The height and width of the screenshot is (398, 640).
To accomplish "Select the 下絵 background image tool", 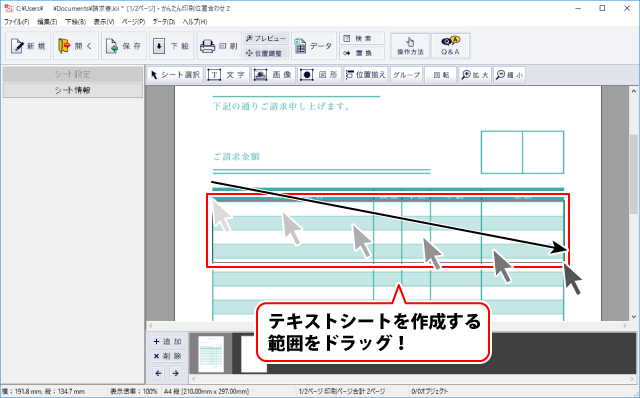I will tap(171, 46).
